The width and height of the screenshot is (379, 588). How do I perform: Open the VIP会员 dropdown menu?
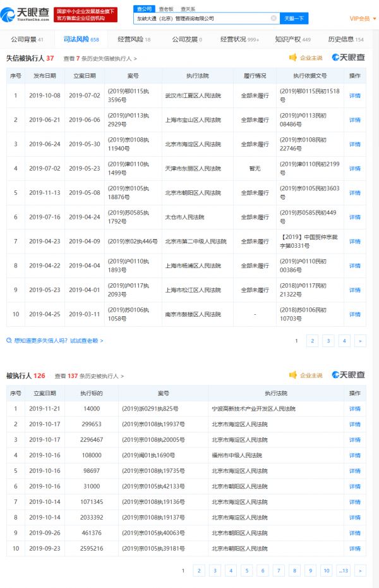pos(363,19)
